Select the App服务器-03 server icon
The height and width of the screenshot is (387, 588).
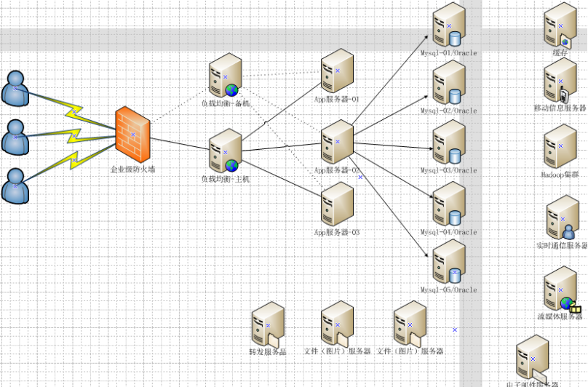point(337,204)
